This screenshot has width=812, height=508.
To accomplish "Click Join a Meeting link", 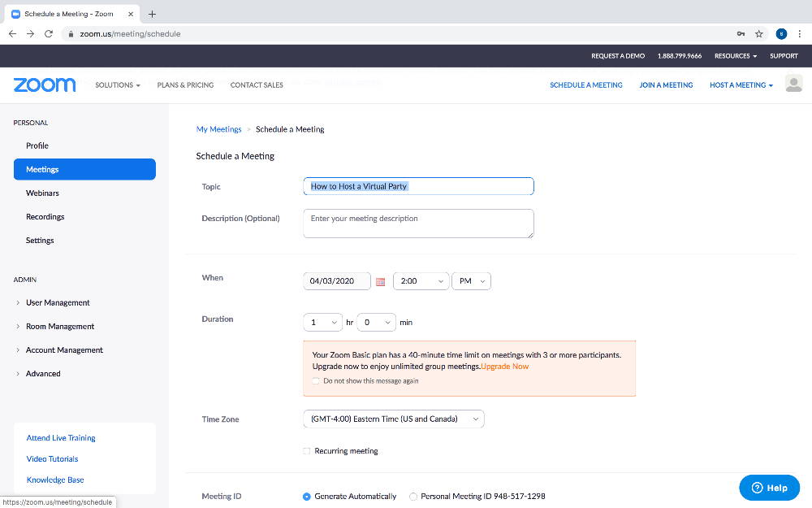I will [666, 85].
